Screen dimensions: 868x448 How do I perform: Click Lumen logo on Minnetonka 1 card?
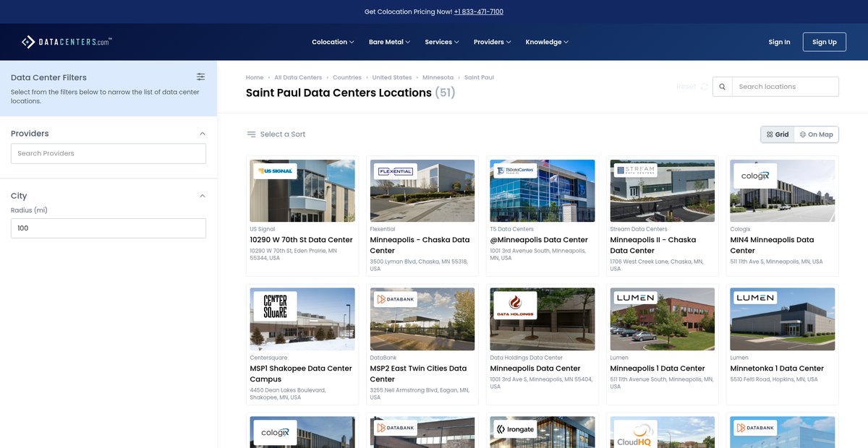point(755,298)
